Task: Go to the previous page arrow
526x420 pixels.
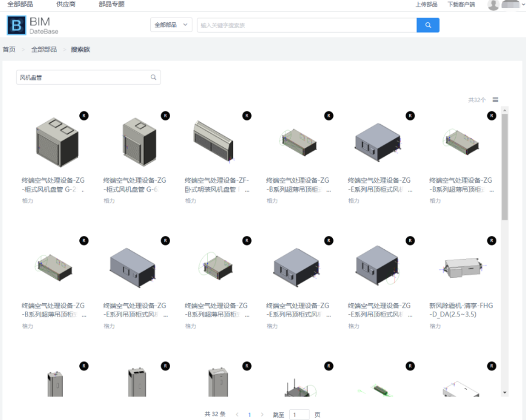Action: tap(237, 415)
